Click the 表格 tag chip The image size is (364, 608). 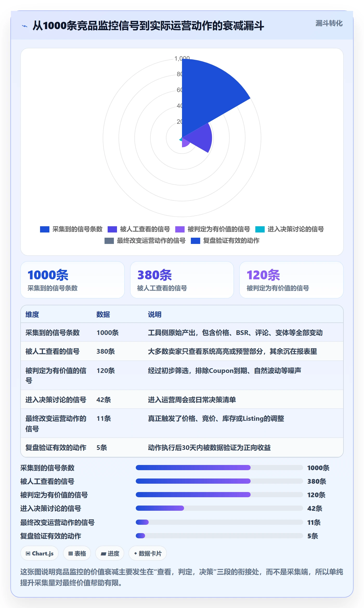coord(77,553)
